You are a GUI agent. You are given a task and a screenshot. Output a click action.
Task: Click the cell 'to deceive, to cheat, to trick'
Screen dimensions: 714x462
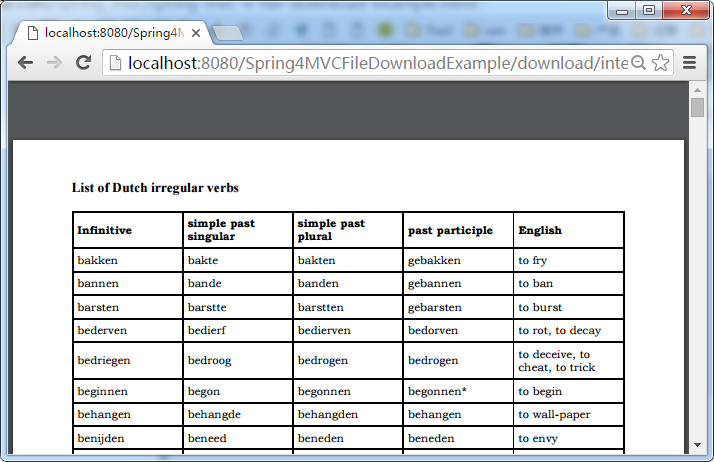coord(568,360)
